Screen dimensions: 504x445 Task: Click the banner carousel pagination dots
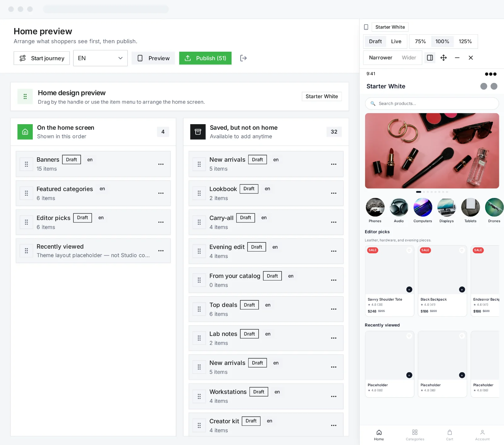[x=432, y=192]
